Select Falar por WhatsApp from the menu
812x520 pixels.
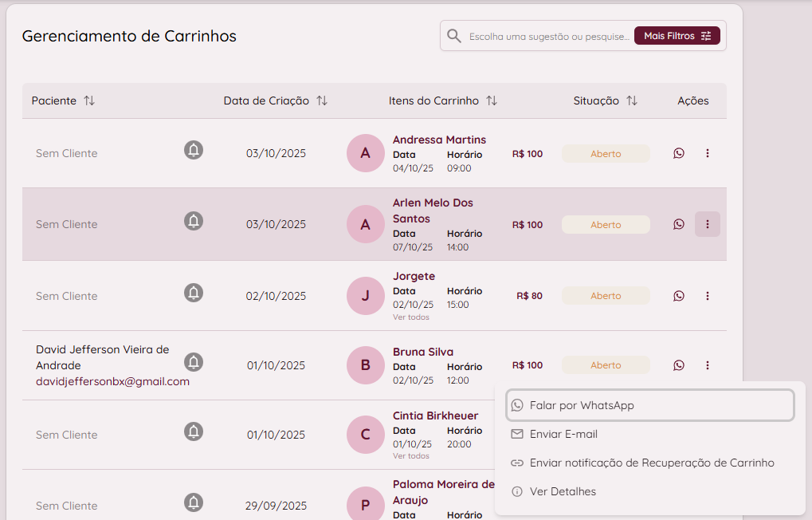click(x=649, y=405)
